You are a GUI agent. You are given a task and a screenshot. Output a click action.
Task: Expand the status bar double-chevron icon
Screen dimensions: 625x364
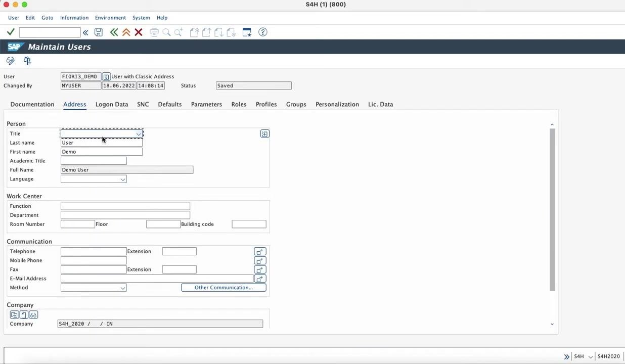(x=567, y=357)
